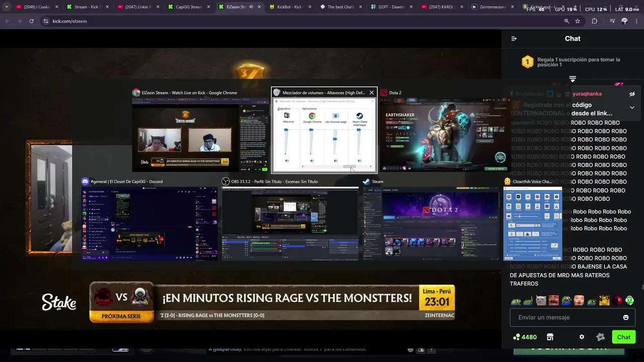Viewport: 644px width, 362px height.
Task: Open the Chrome extensions puzzle icon
Action: click(x=595, y=21)
